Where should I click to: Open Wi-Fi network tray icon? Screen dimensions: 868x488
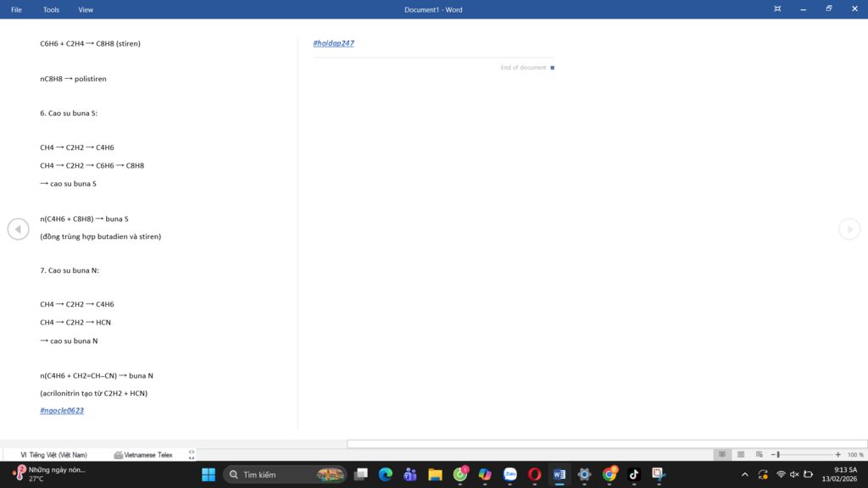(781, 474)
